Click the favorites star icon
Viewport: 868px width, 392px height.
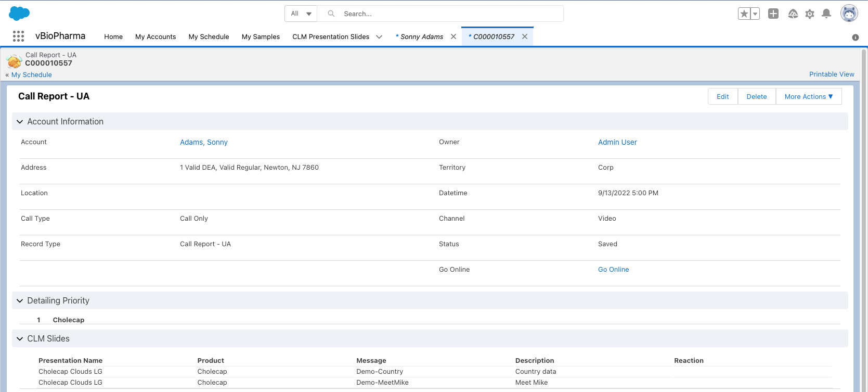[744, 14]
